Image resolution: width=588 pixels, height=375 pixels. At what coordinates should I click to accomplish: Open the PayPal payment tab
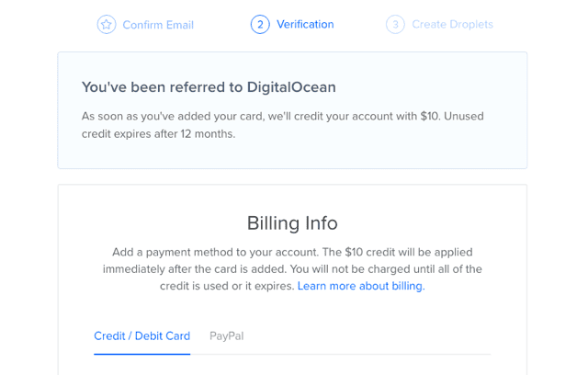pos(226,335)
